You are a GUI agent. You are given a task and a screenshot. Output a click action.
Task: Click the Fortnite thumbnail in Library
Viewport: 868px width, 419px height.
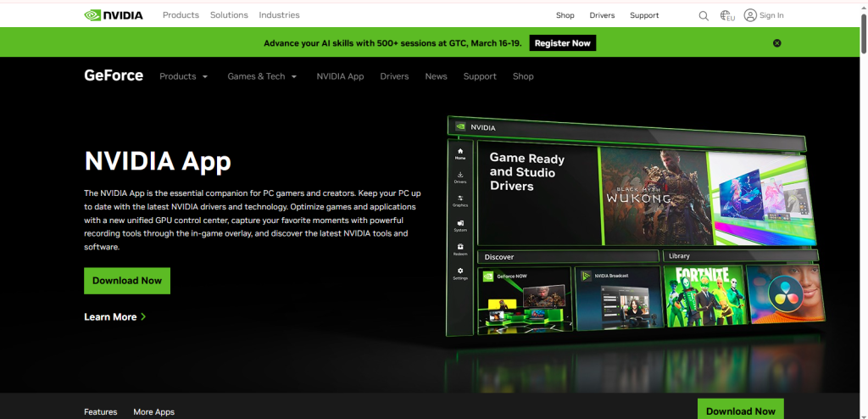tap(704, 295)
